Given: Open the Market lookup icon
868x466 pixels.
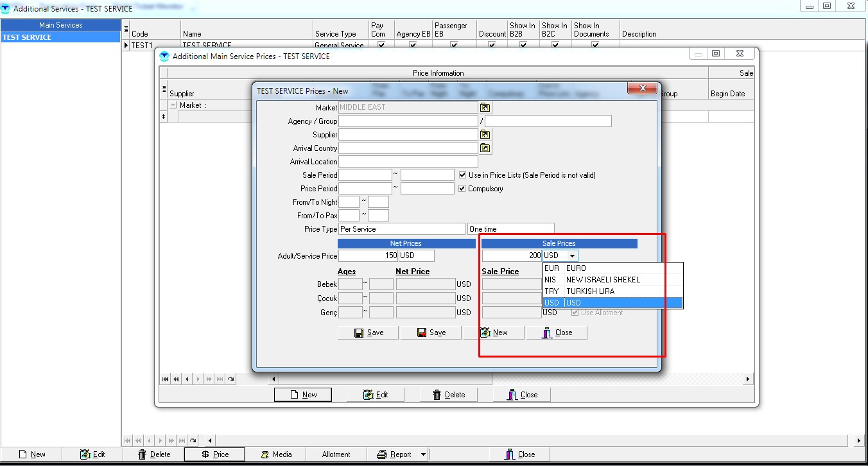Looking at the screenshot, I should 485,108.
